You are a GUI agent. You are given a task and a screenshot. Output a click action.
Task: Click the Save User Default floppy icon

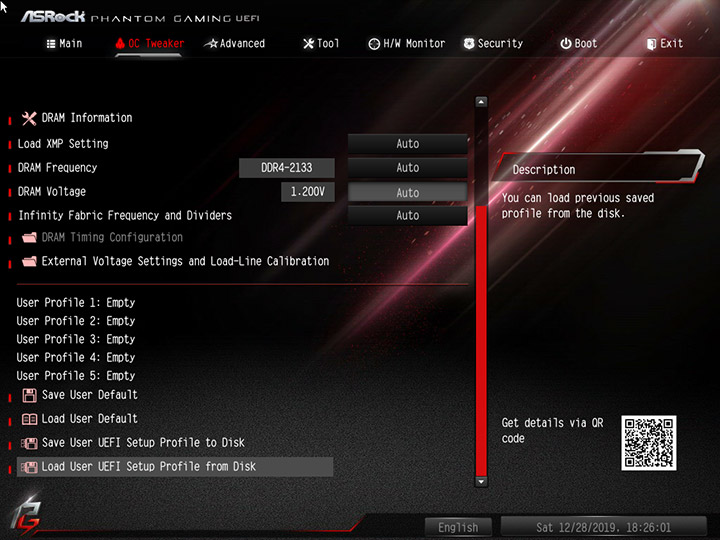pyautogui.click(x=29, y=395)
